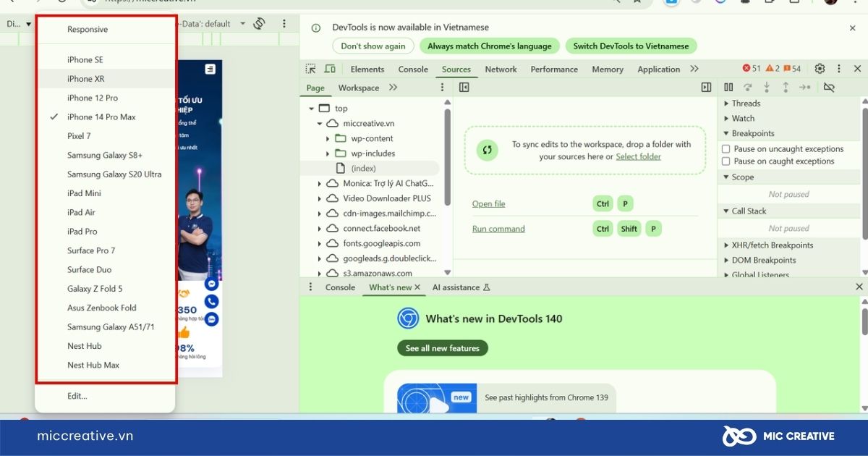Expand the Watch section
868x456 pixels.
coord(739,119)
